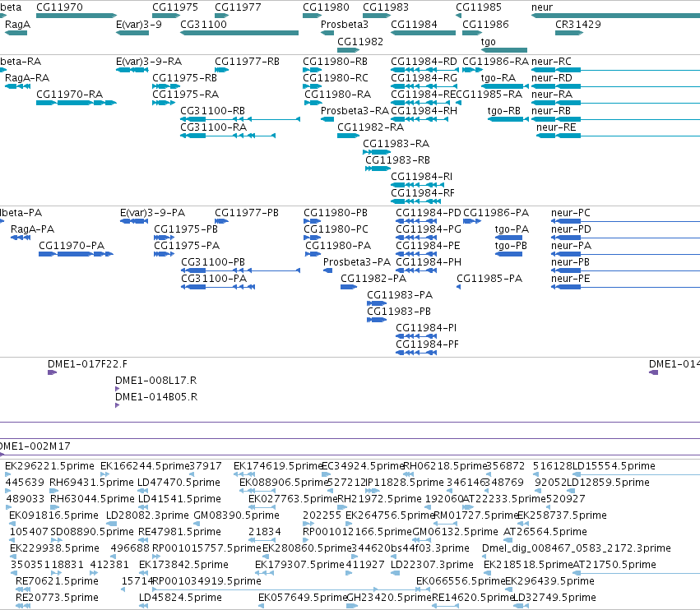Click the Prosbeta3 gene label

point(345,25)
